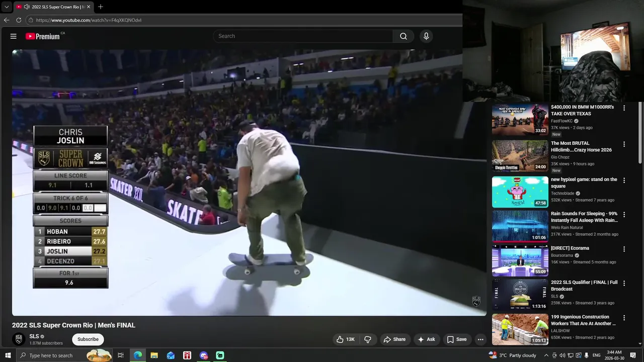Click Boursorama channel name
This screenshot has width=644, height=362.
[562, 255]
